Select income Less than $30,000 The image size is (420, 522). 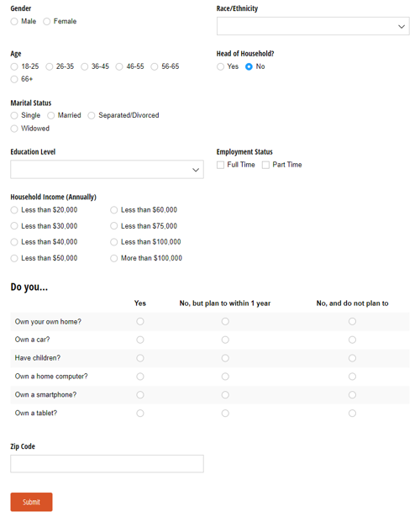coord(14,226)
